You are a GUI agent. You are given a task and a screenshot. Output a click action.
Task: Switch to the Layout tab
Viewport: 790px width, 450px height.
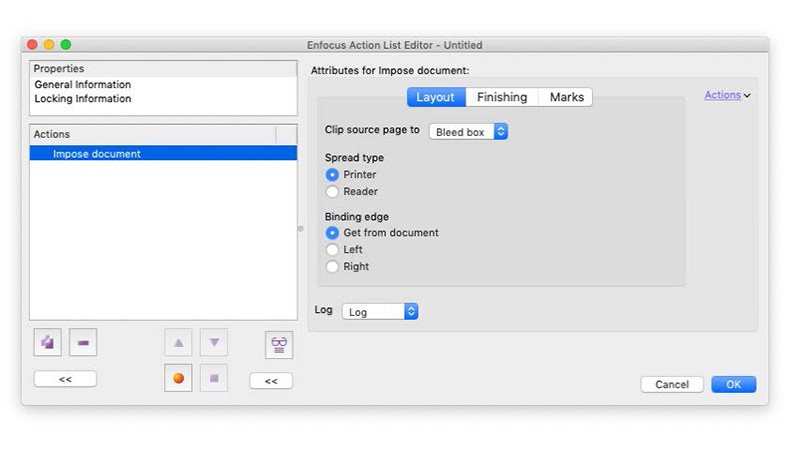(x=436, y=97)
